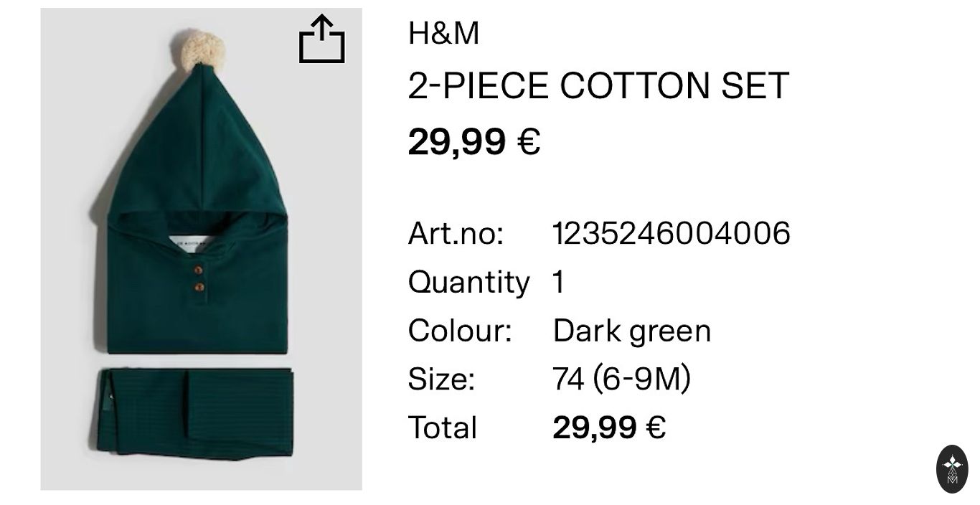Select the Size label

(441, 379)
